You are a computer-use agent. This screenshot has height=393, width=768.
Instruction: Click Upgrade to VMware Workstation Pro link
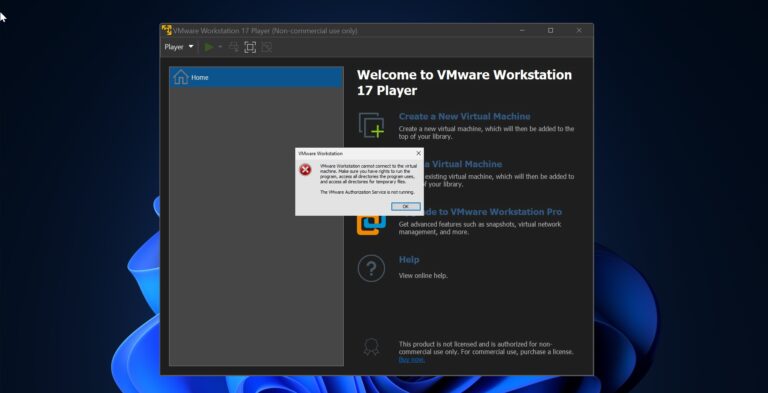click(x=492, y=212)
